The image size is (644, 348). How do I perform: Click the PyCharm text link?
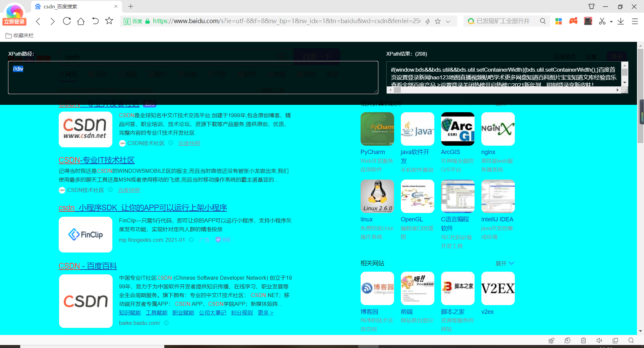(x=373, y=152)
